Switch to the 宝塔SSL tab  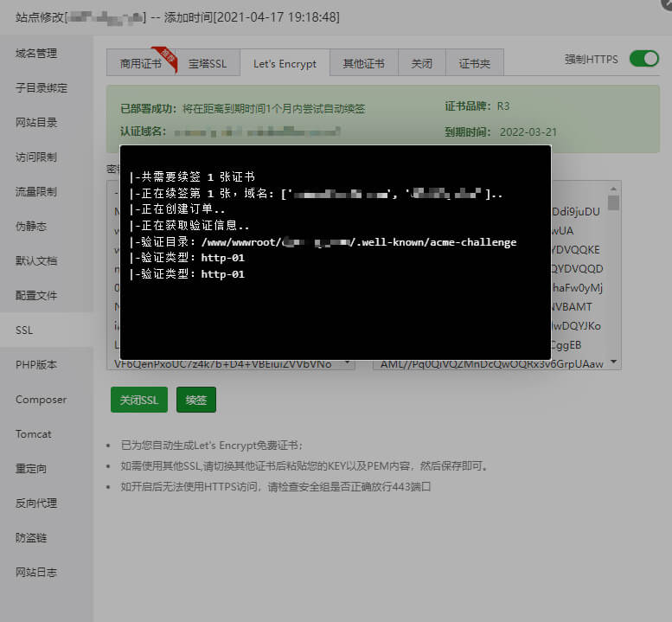(208, 63)
